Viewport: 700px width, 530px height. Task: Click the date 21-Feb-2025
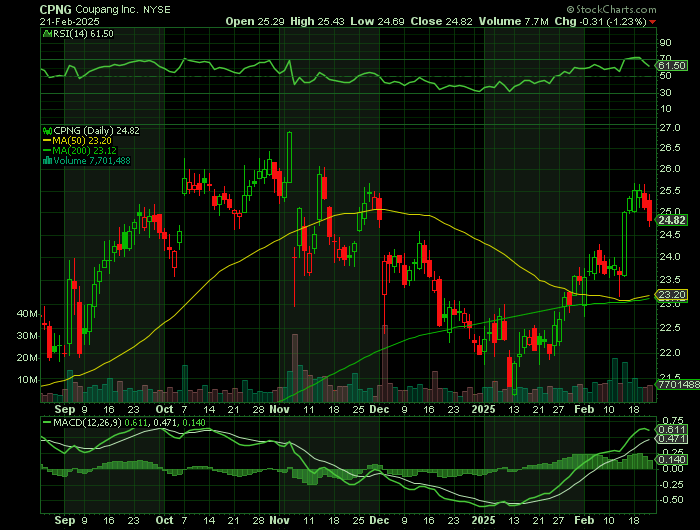(69, 21)
